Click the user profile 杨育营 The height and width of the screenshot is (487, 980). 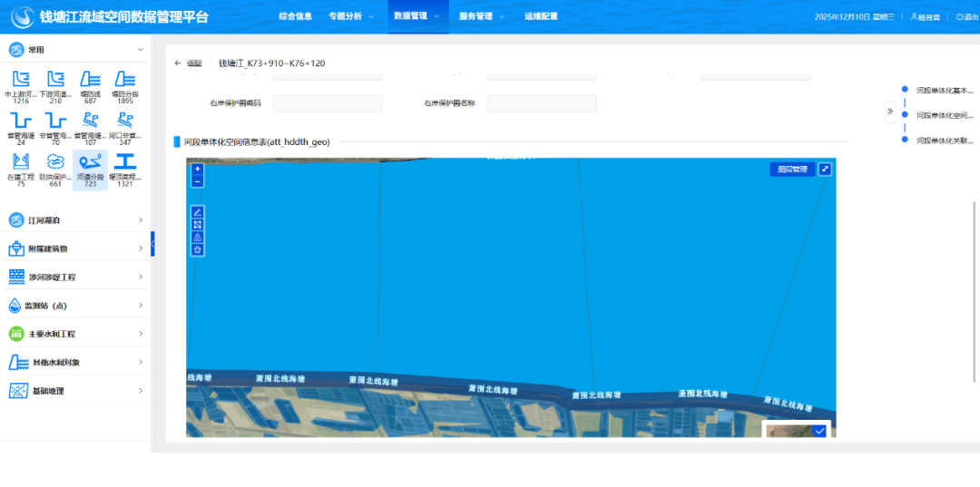[926, 17]
